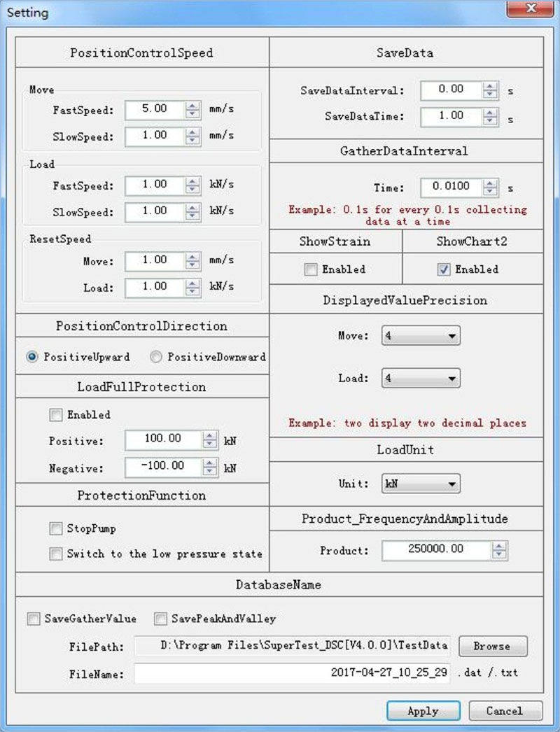This screenshot has width=560, height=732.
Task: Decrease GatherDataInterval Time spinner value
Action: pyautogui.click(x=490, y=192)
